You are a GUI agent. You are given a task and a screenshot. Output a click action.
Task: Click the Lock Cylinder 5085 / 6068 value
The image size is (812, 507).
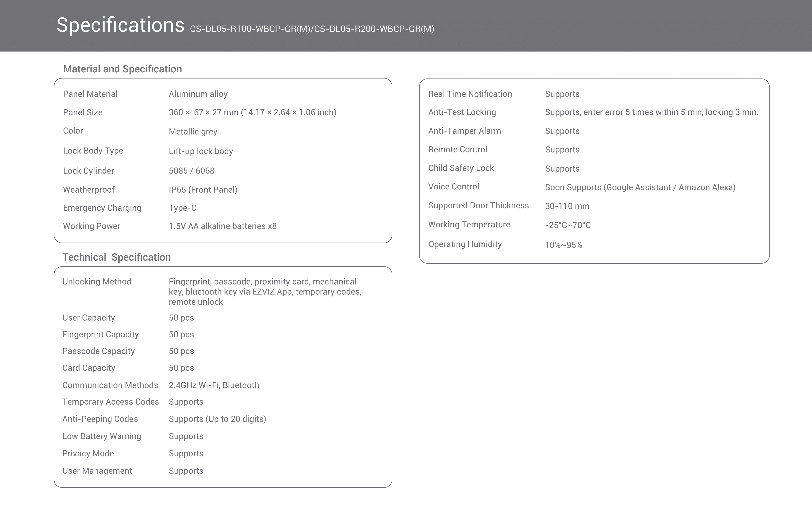click(x=192, y=171)
